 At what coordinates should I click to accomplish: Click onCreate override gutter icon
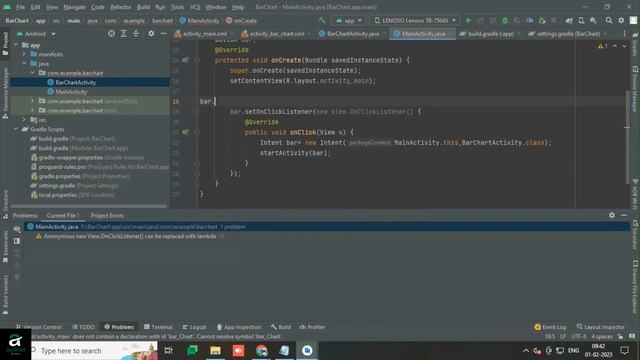coord(185,60)
